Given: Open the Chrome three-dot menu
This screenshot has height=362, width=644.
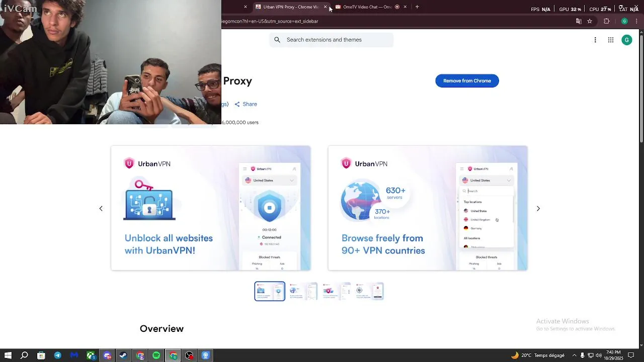Looking at the screenshot, I should 637,21.
